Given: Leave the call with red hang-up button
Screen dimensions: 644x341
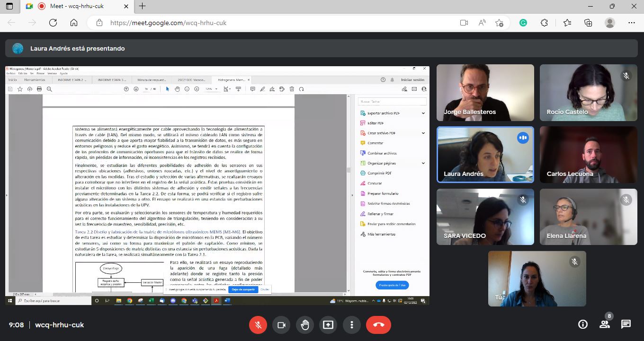Looking at the screenshot, I should (x=378, y=325).
